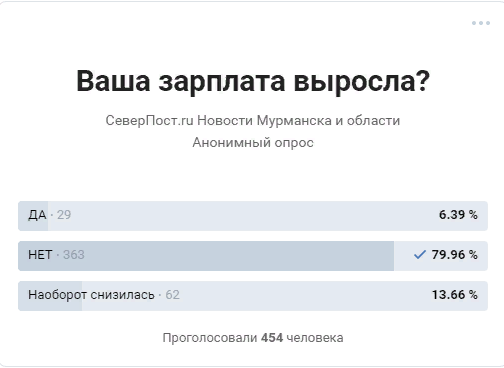This screenshot has height=368, width=504.
Task: Click the 79.96 % result value
Action: coord(454,255)
